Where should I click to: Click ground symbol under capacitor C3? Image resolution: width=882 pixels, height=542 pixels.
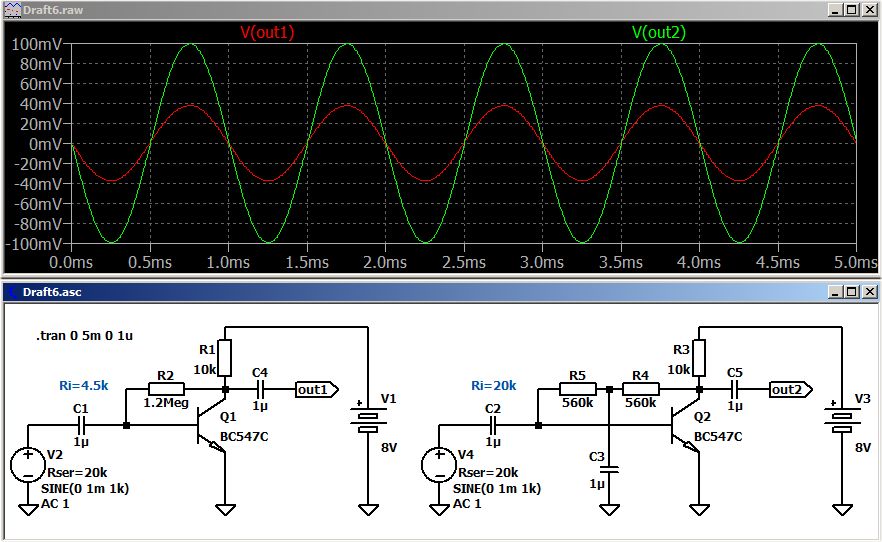[609, 509]
